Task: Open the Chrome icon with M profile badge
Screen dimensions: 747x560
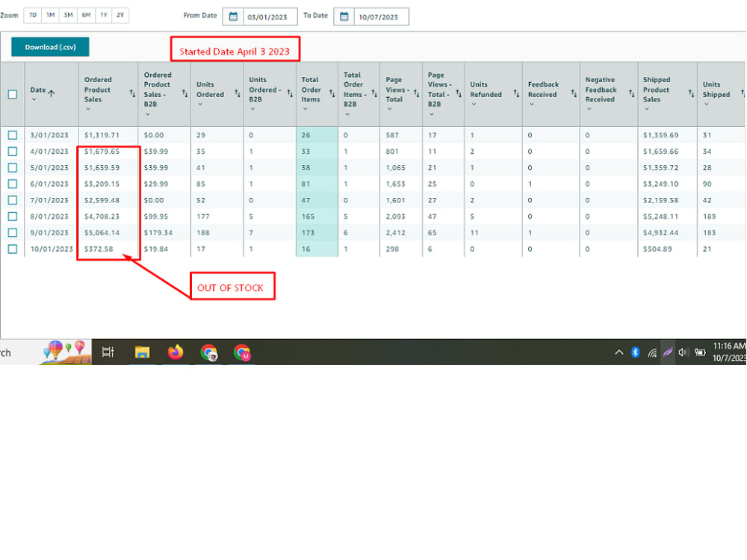Action: [242, 352]
